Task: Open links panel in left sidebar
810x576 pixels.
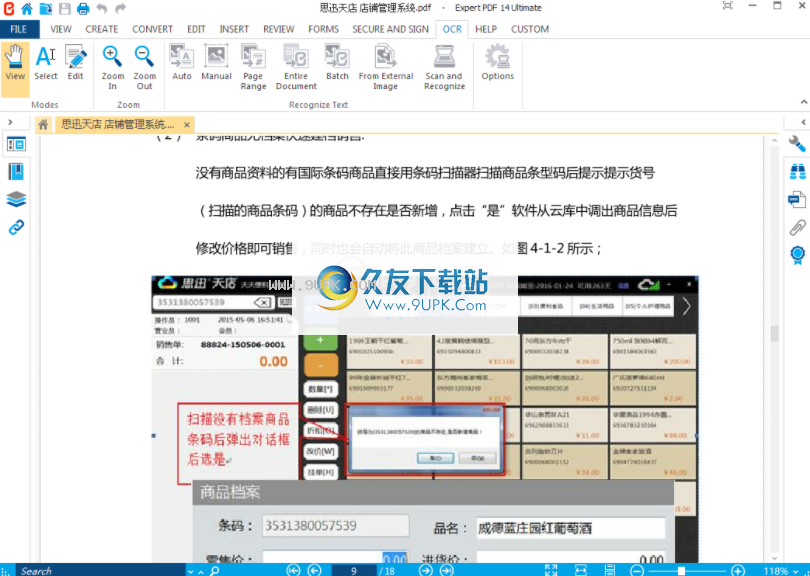Action: click(16, 227)
